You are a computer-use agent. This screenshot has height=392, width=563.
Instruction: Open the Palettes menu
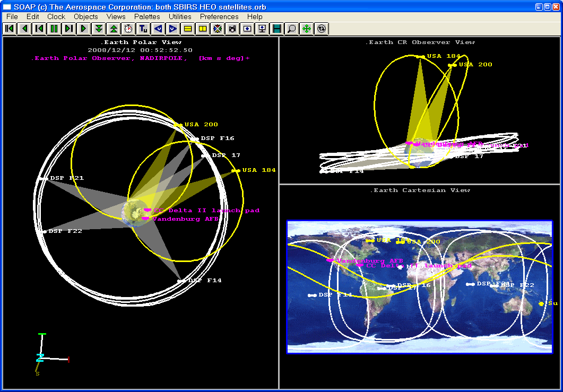click(x=147, y=16)
